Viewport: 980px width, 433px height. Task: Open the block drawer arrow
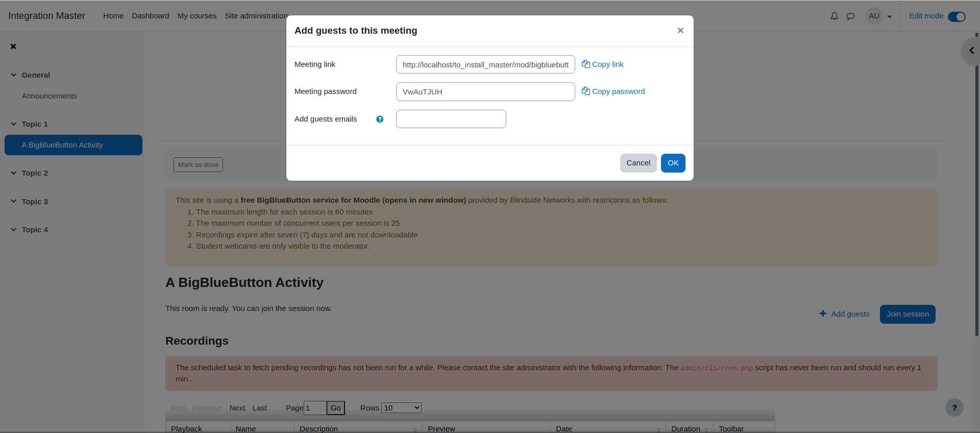(971, 51)
